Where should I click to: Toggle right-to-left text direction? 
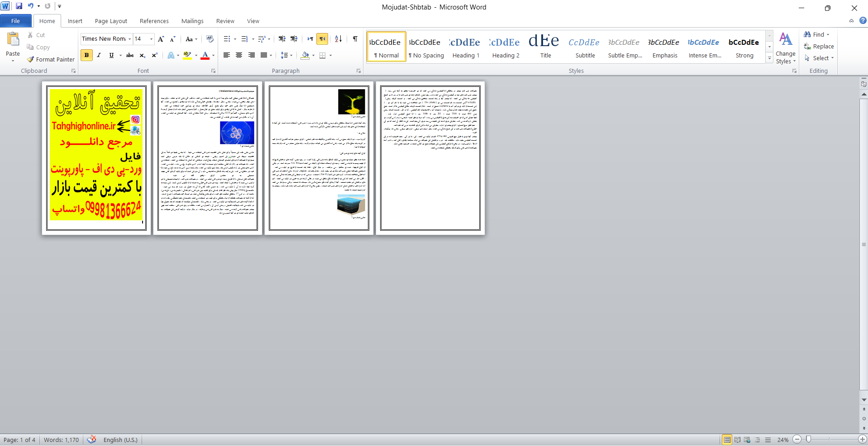[322, 39]
